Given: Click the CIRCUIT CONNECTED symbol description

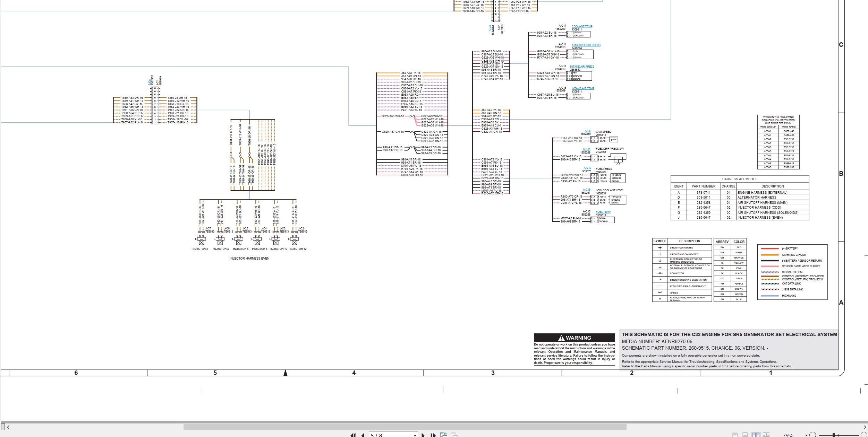Looking at the screenshot, I should click(x=681, y=248).
